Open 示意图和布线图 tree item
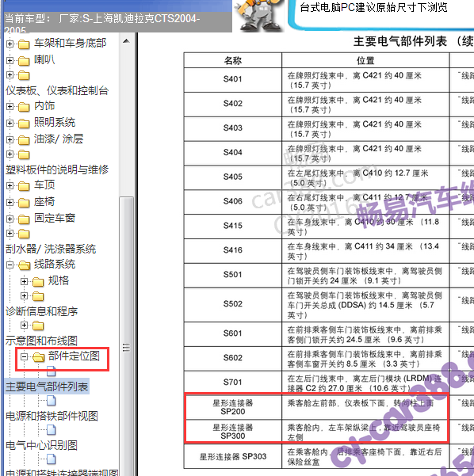Viewport: 474px width, 476px height. point(41,341)
